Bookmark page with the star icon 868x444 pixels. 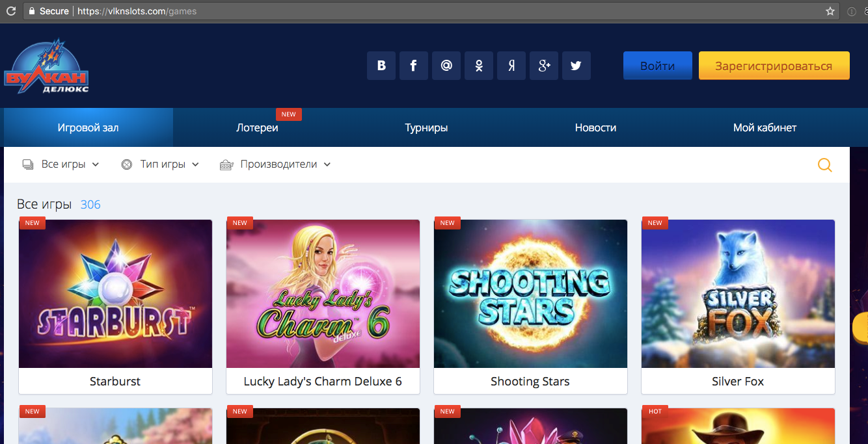click(x=830, y=11)
